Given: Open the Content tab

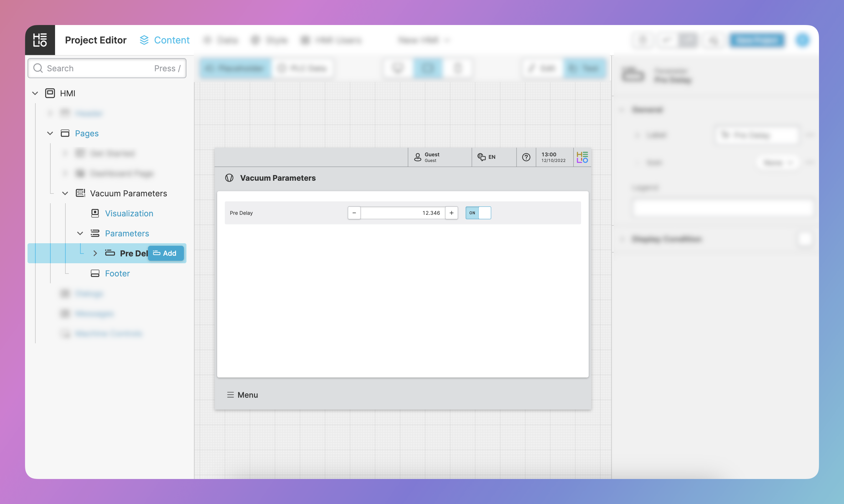Looking at the screenshot, I should pyautogui.click(x=172, y=40).
